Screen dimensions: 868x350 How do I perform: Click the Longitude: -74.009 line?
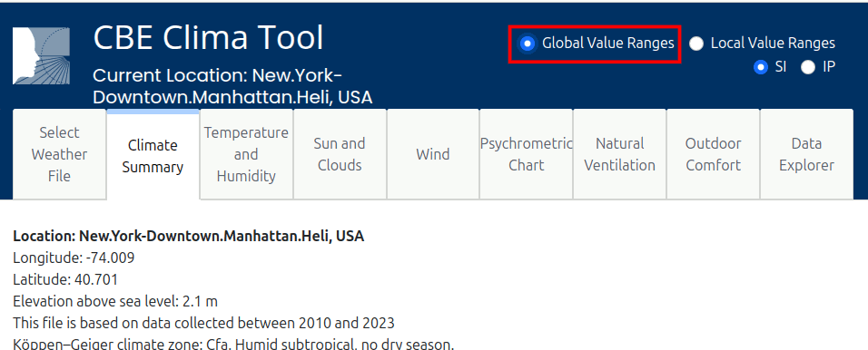[x=74, y=258]
